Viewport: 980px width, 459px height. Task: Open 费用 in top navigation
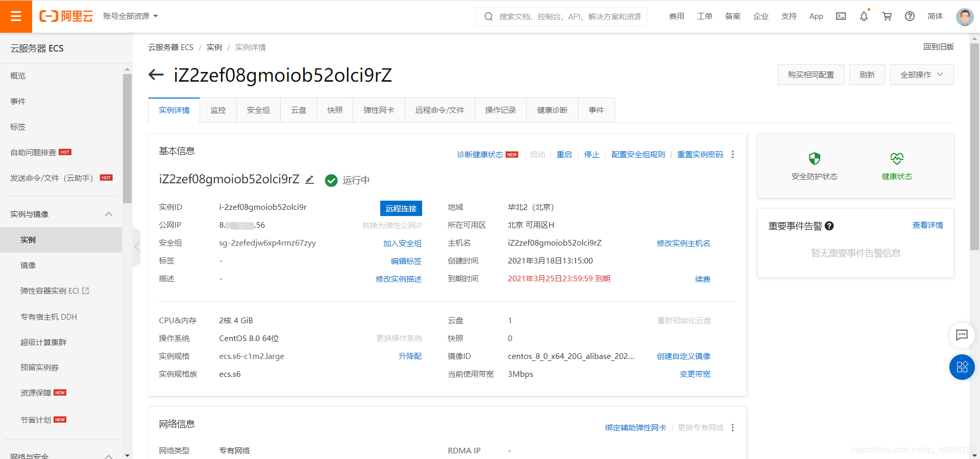click(676, 16)
